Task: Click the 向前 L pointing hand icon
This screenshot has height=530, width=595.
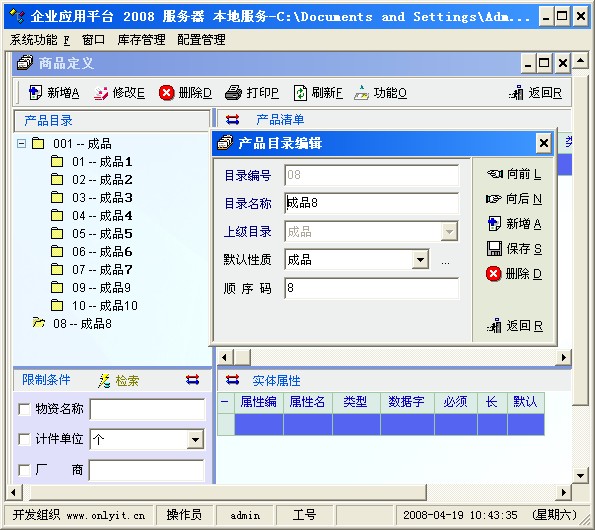Action: [x=494, y=174]
